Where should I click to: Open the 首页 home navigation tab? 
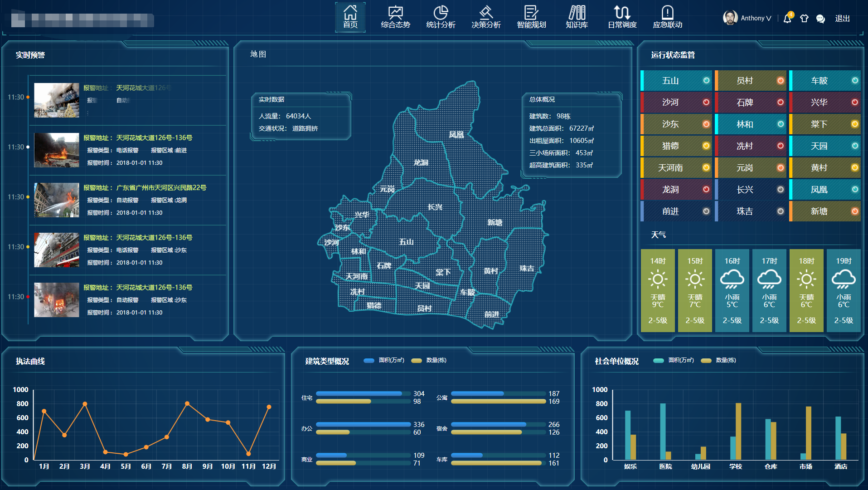click(x=350, y=17)
